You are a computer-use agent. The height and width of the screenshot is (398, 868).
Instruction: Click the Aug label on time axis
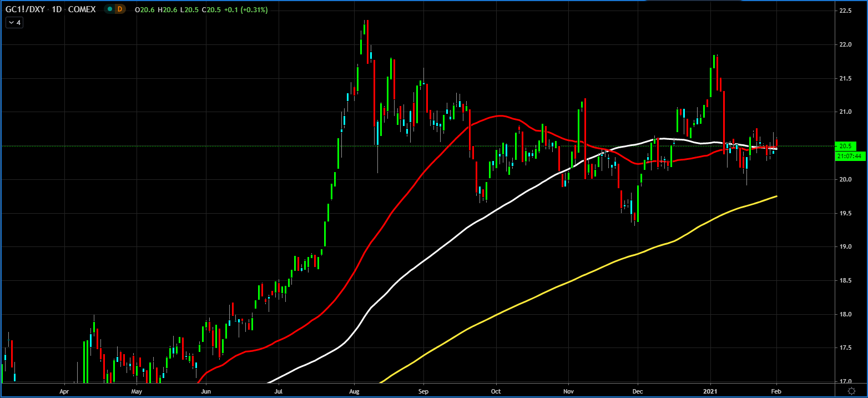coord(354,391)
